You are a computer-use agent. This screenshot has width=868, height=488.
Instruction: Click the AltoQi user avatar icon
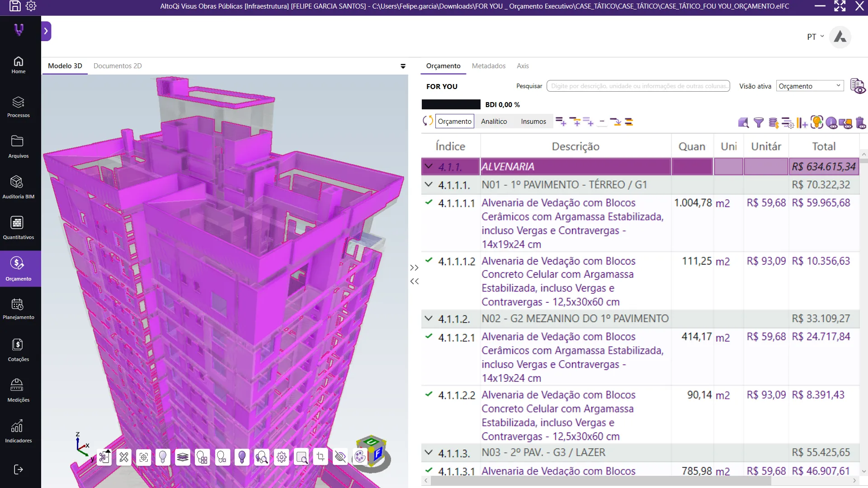[840, 37]
